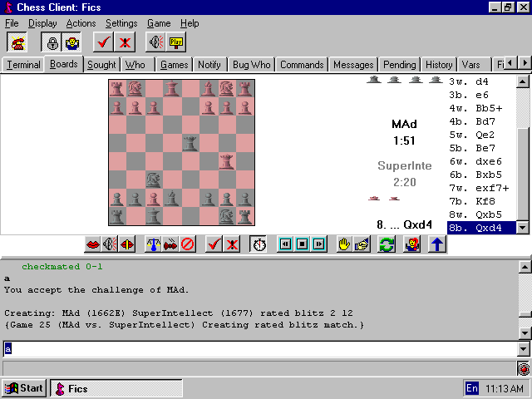Click the green refresh arrows icon

coord(387,244)
